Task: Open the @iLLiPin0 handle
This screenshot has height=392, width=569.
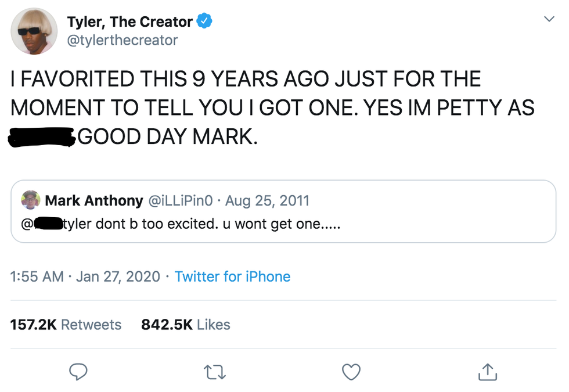Action: [x=183, y=201]
